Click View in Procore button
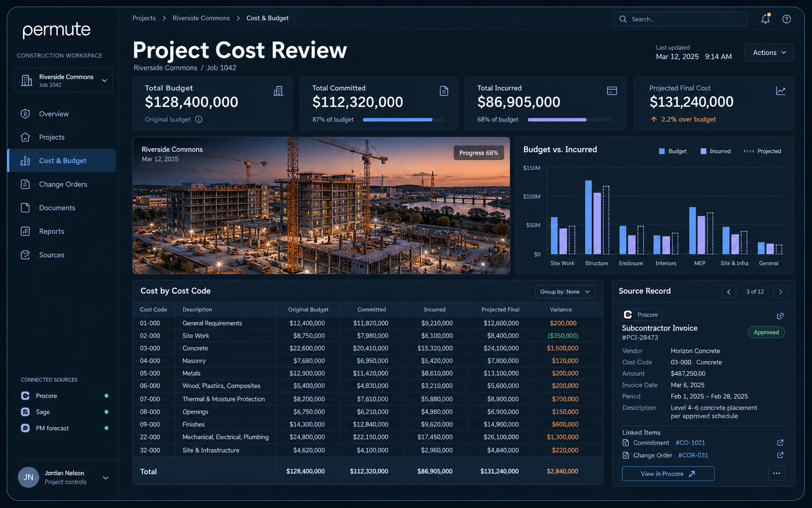The height and width of the screenshot is (508, 812). [668, 474]
